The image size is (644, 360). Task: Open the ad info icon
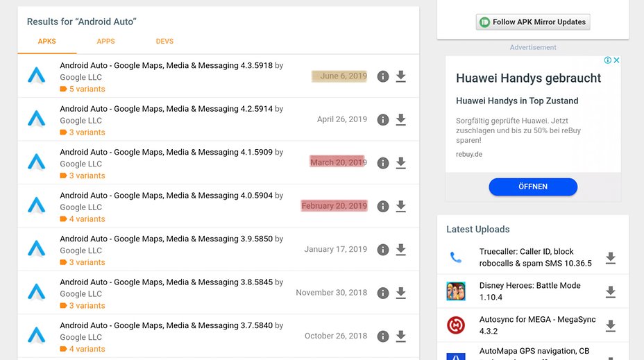point(608,60)
